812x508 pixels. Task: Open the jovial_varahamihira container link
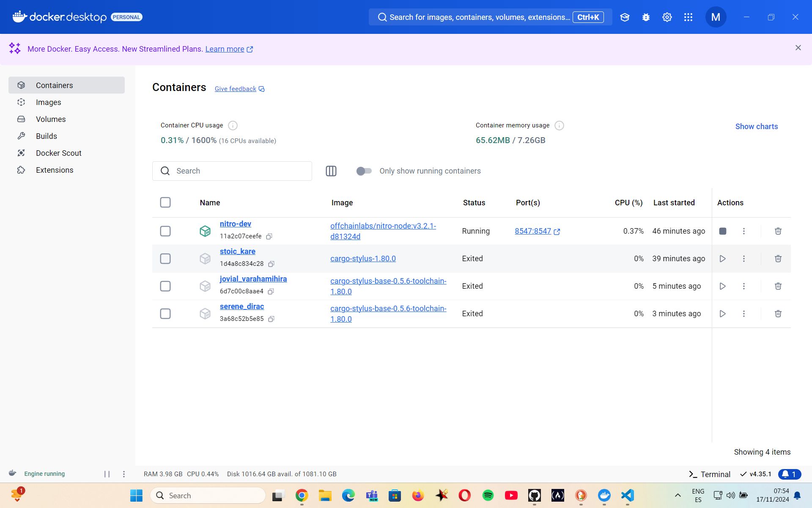[x=253, y=279]
